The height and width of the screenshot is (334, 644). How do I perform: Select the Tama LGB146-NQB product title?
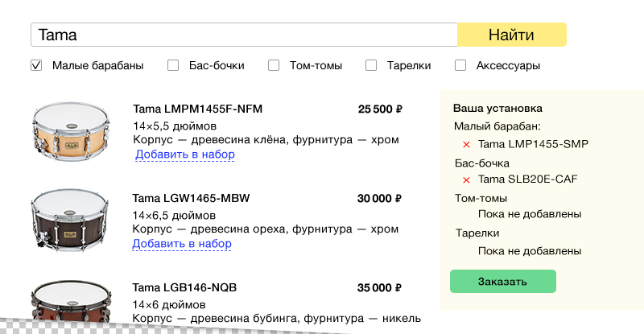(184, 287)
